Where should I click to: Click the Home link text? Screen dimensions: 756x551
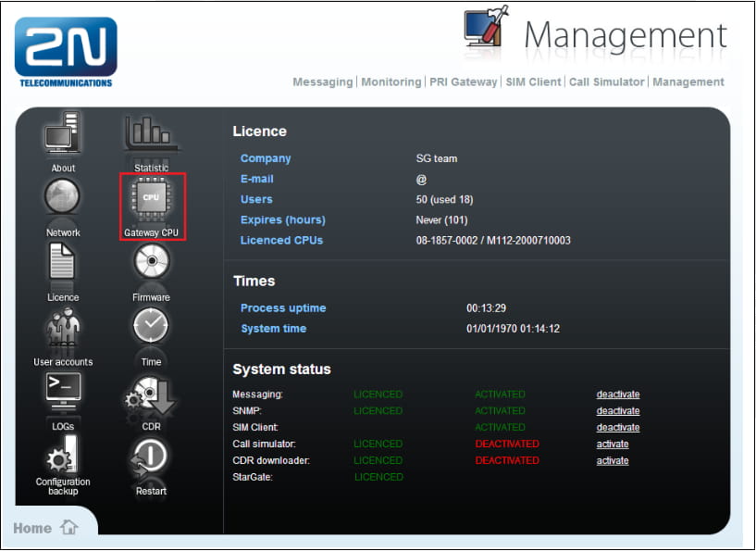pos(32,528)
